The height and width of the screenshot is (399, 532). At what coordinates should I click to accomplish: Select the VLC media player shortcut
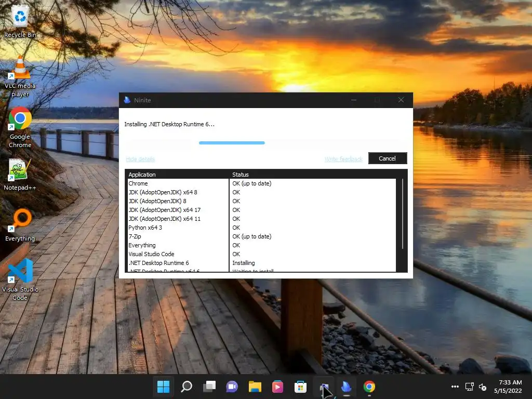tap(20, 77)
